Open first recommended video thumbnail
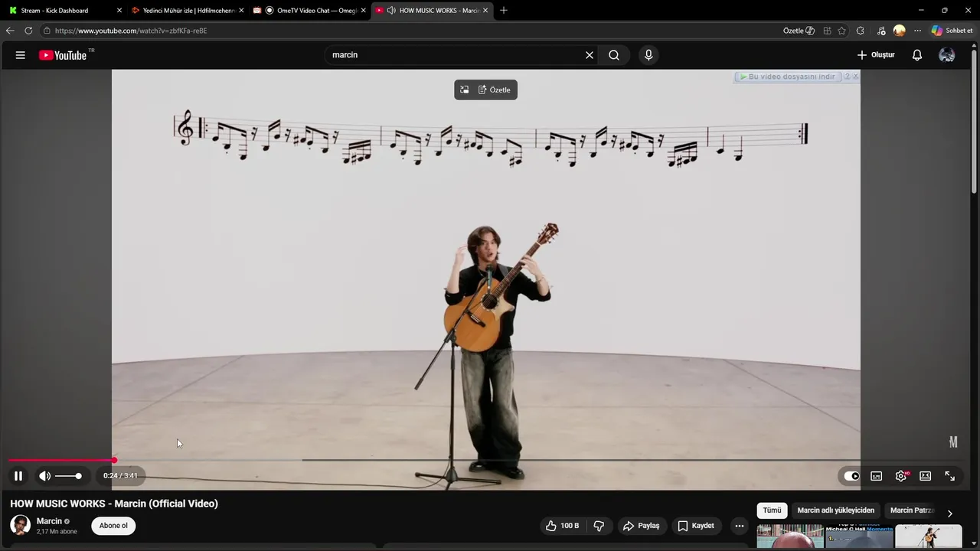This screenshot has height=551, width=980. click(x=790, y=537)
